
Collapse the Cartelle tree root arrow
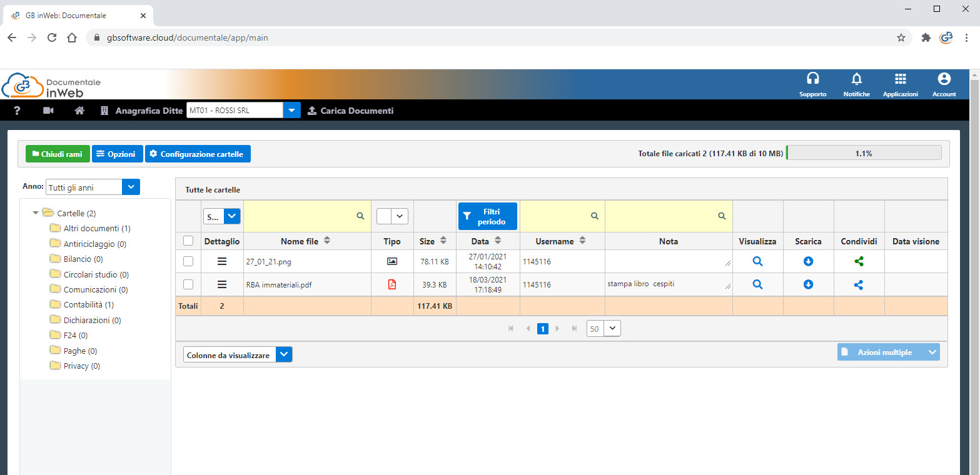[x=36, y=213]
